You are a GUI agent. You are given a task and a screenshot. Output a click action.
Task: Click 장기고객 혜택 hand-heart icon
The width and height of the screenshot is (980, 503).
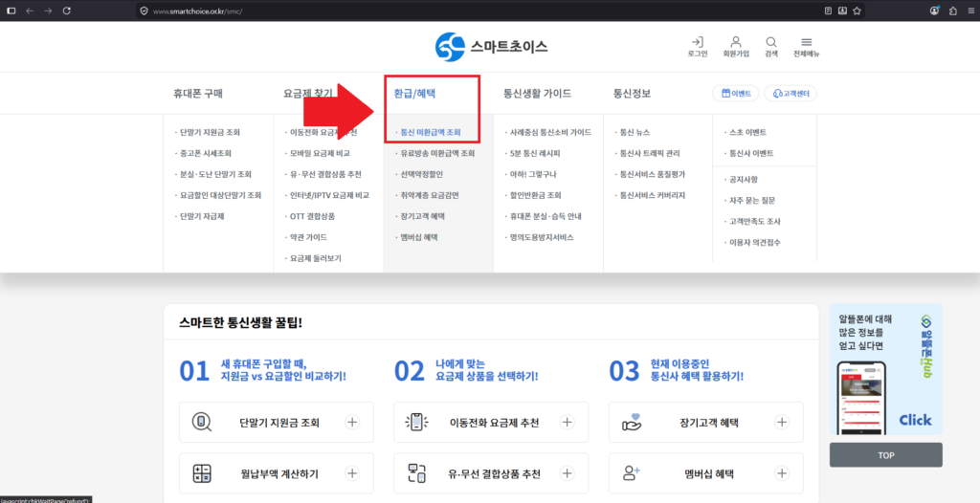(x=632, y=423)
